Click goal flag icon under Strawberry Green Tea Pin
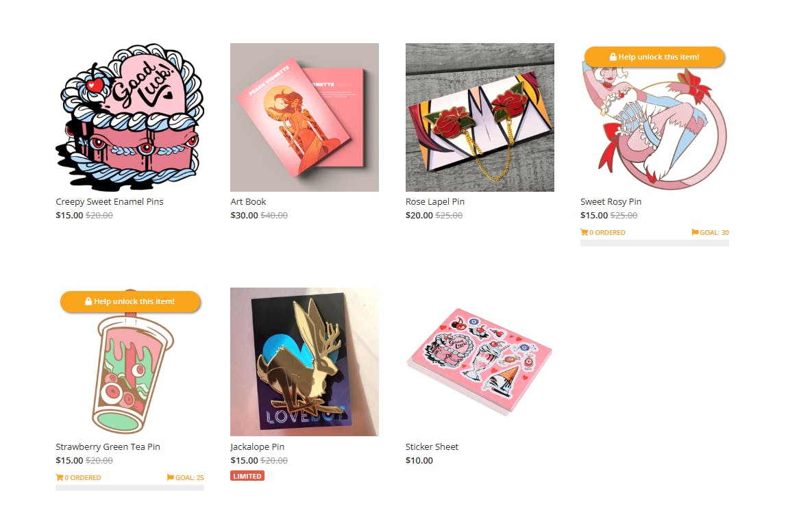812x517 pixels. click(171, 477)
